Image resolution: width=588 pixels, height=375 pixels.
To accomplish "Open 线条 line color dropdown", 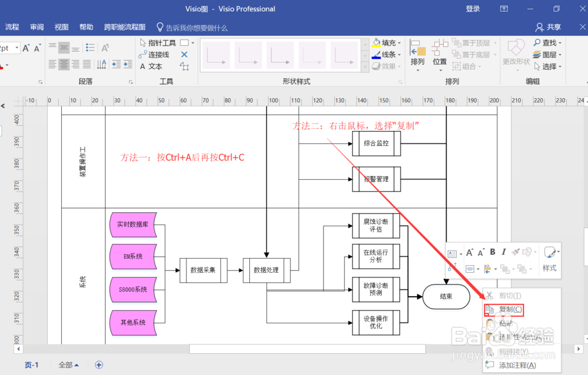I will pyautogui.click(x=400, y=55).
